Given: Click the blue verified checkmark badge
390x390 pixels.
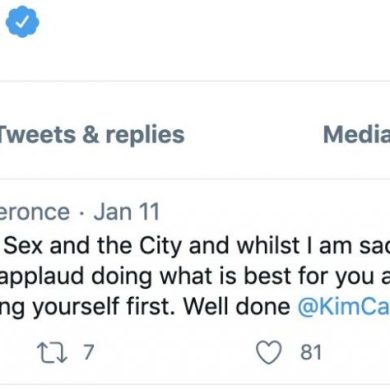Looking at the screenshot, I should point(22,22).
